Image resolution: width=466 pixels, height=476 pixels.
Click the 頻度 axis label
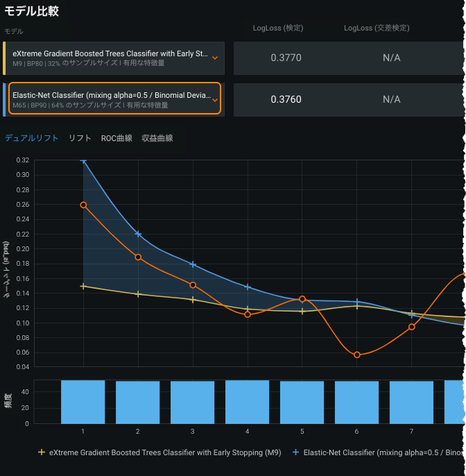(8, 400)
